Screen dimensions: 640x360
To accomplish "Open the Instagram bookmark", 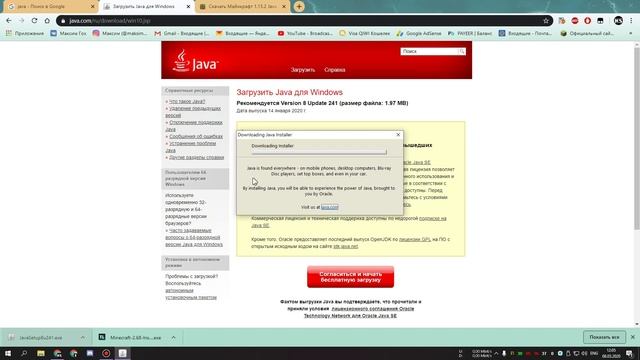I will tap(120, 33).
